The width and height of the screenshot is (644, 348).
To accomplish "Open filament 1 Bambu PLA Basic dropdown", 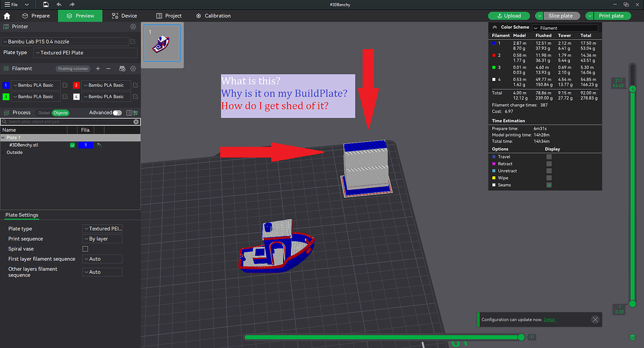I will [x=35, y=85].
